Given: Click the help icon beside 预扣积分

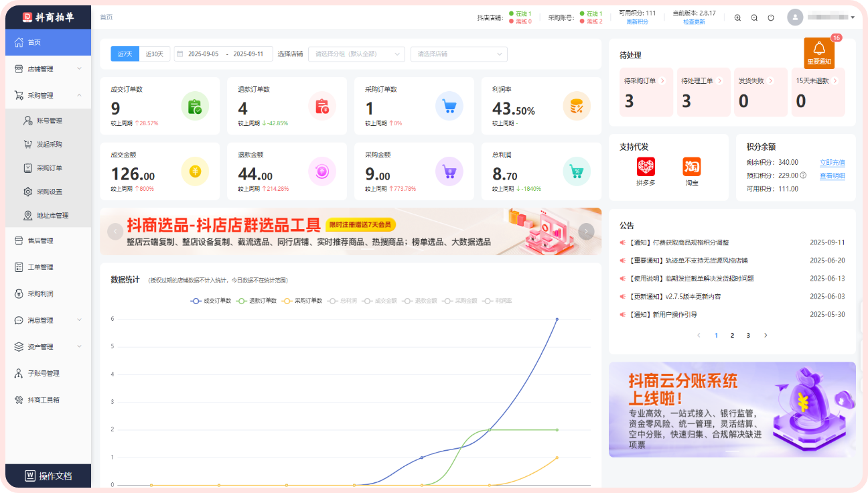Looking at the screenshot, I should point(803,175).
